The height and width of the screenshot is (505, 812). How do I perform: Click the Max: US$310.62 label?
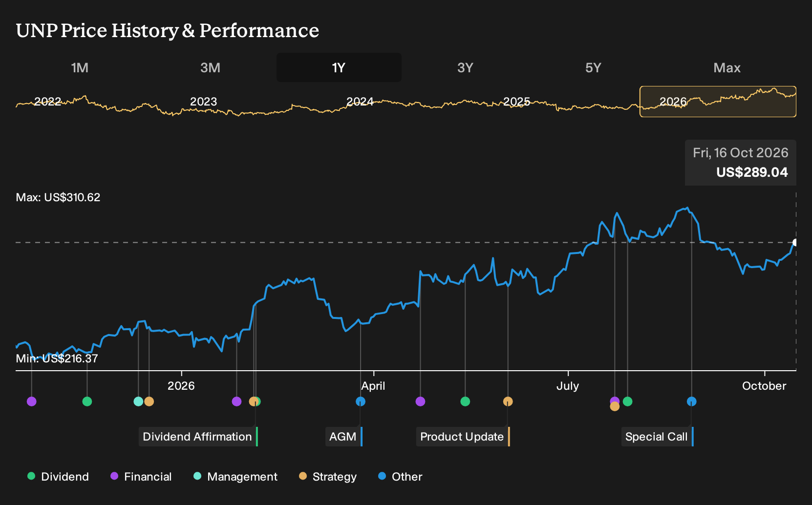[58, 197]
